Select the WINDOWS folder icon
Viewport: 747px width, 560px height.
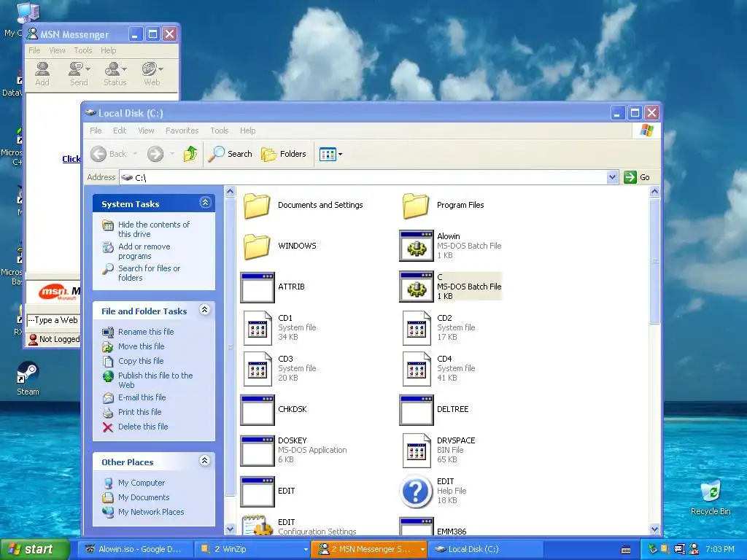pyautogui.click(x=257, y=246)
